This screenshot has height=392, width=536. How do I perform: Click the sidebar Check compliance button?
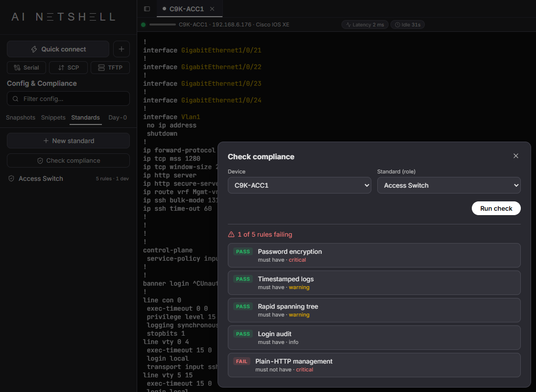coord(69,161)
